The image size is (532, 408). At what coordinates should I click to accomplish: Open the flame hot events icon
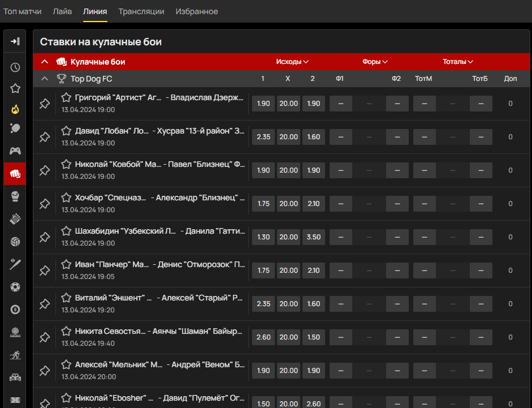coord(15,109)
